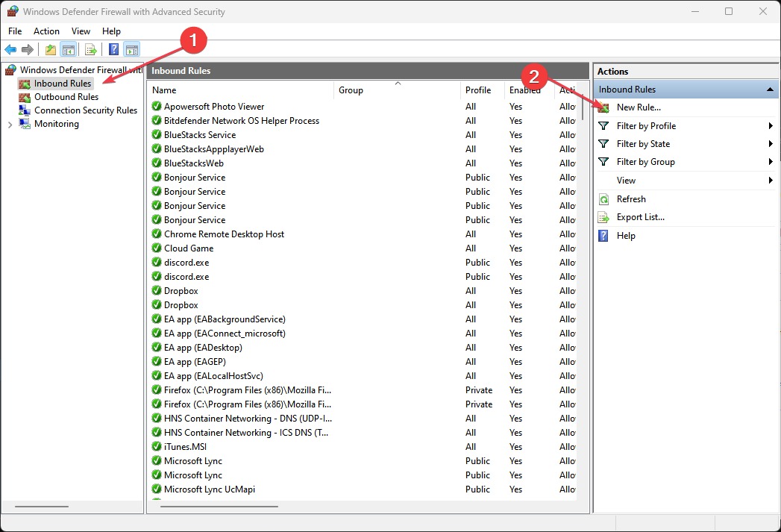Click the rules list horizontal scrollbar thumb
The height and width of the screenshot is (532, 781).
(219, 507)
